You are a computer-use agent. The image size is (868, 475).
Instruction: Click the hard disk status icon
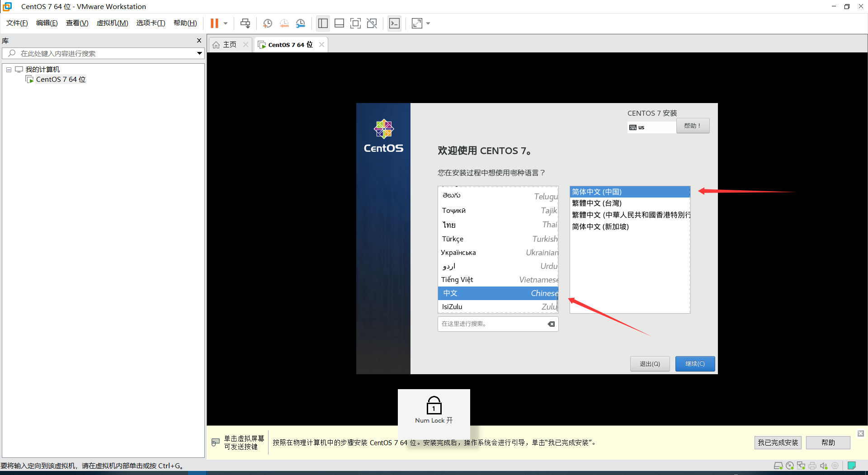pyautogui.click(x=778, y=466)
